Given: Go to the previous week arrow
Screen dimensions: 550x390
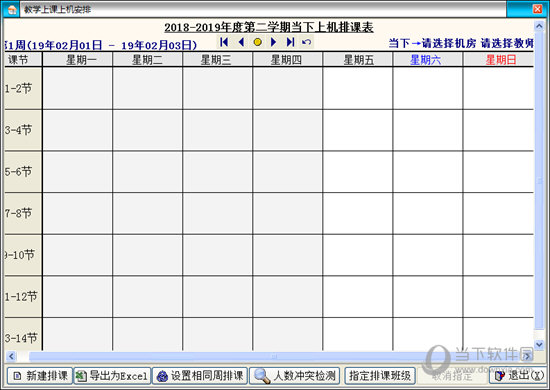Looking at the screenshot, I should (x=241, y=42).
